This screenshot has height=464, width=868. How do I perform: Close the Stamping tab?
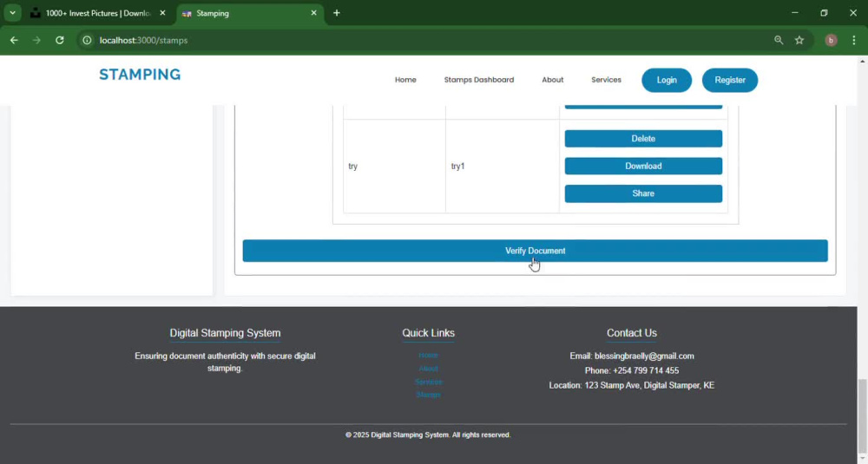314,13
